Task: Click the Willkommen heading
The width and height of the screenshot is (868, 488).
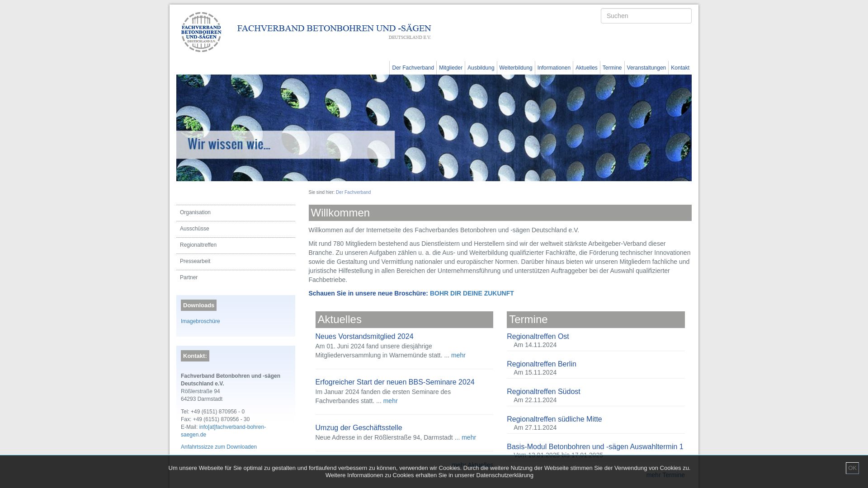Action: [500, 213]
